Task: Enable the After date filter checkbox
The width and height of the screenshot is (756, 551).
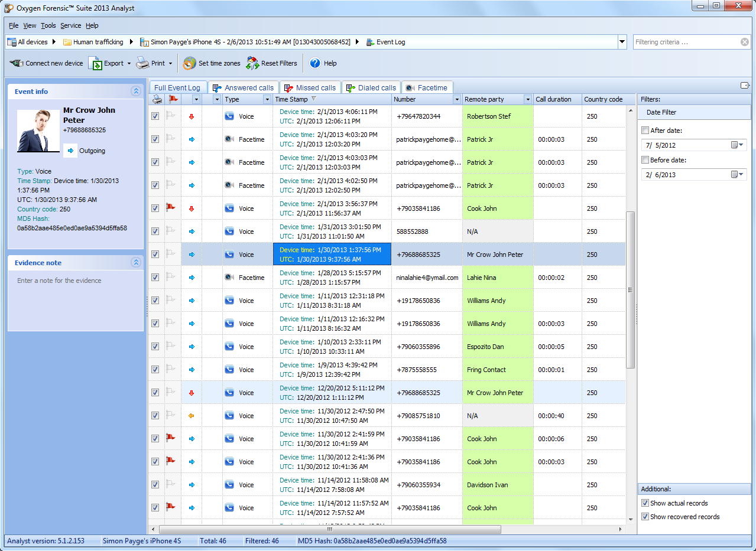Action: pyautogui.click(x=645, y=131)
